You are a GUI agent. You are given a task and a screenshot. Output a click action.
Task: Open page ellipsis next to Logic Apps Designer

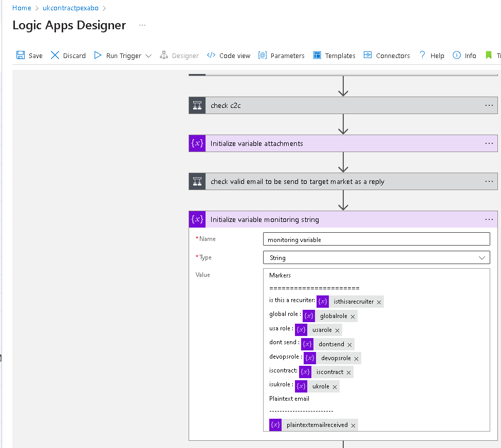pyautogui.click(x=142, y=25)
